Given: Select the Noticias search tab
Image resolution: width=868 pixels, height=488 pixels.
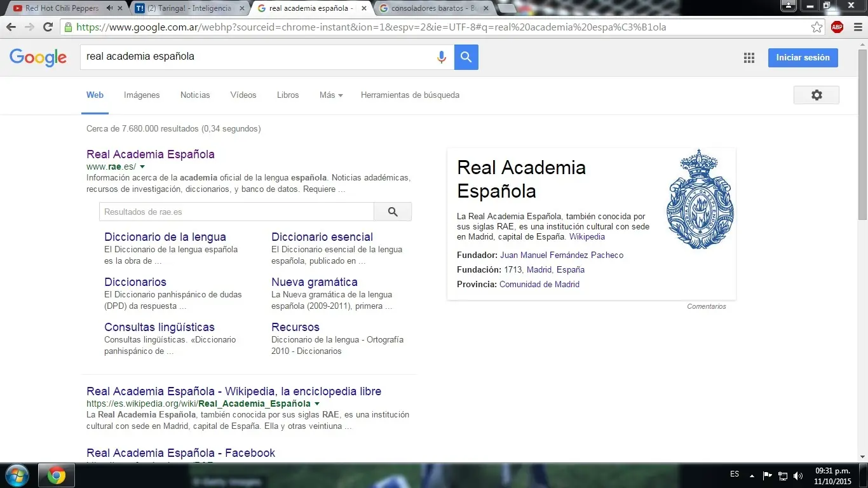Looking at the screenshot, I should point(195,95).
